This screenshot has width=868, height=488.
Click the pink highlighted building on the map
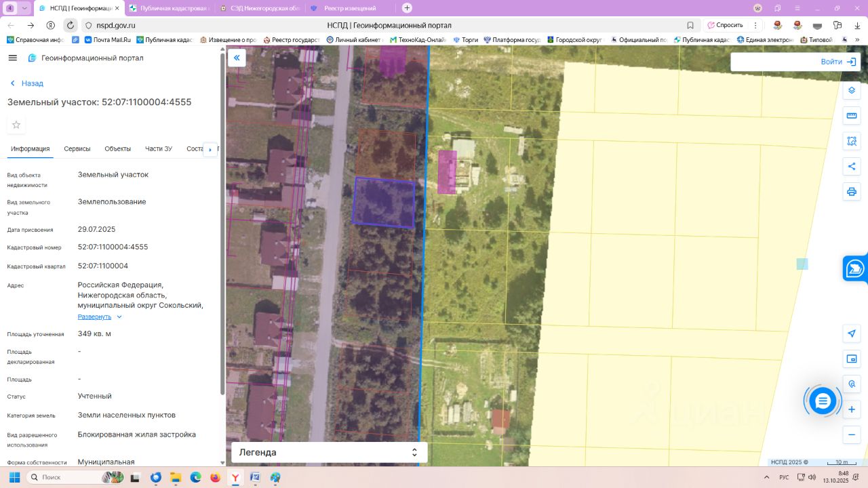[447, 172]
